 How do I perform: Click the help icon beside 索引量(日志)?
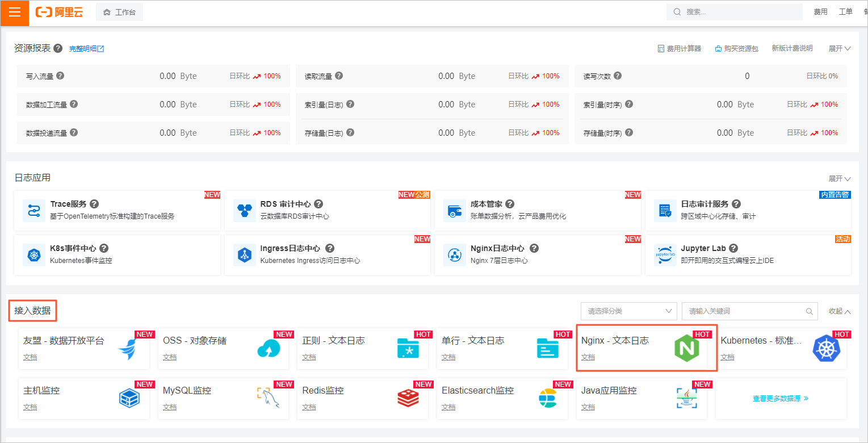click(x=350, y=104)
